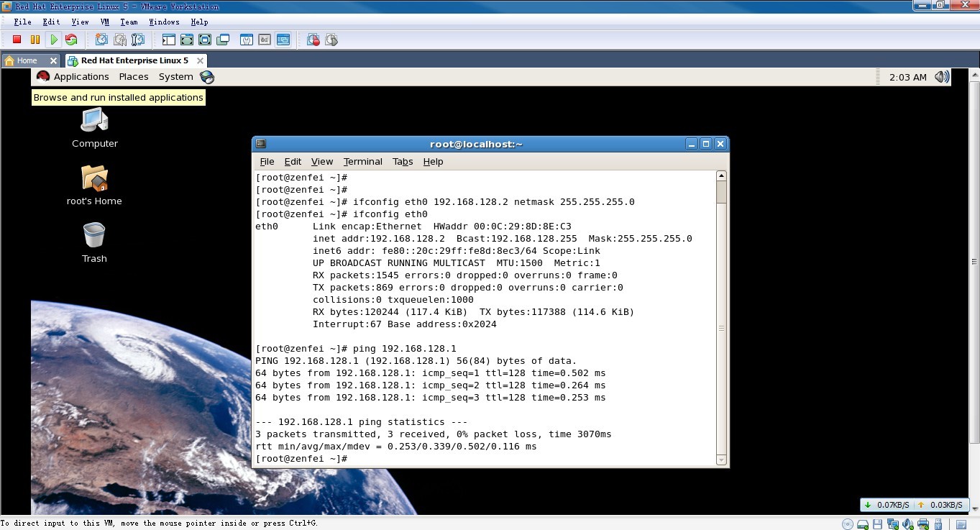The image size is (980, 530).
Task: Click the red Power Off toolbar button
Action: (x=17, y=40)
